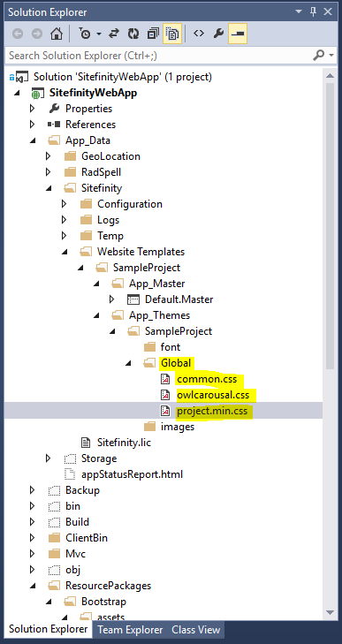The width and height of the screenshot is (342, 644).
Task: Click the Home icon in the toolbar
Action: 57,34
